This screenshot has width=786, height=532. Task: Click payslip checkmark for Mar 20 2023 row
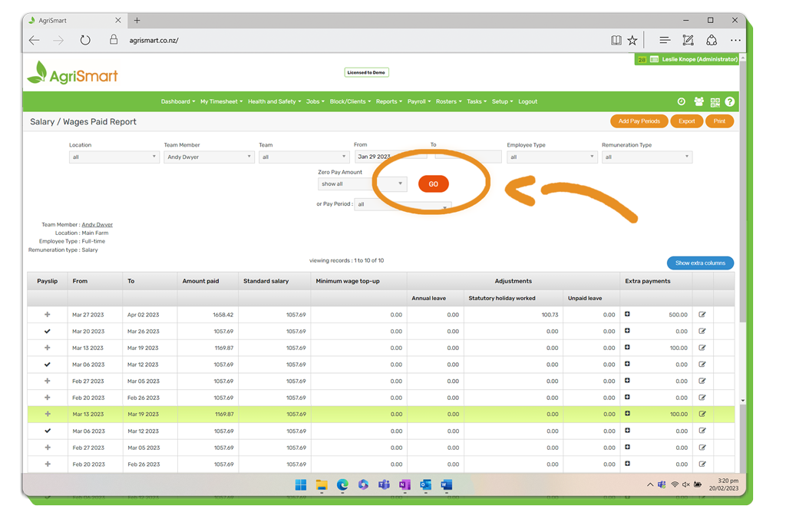48,332
